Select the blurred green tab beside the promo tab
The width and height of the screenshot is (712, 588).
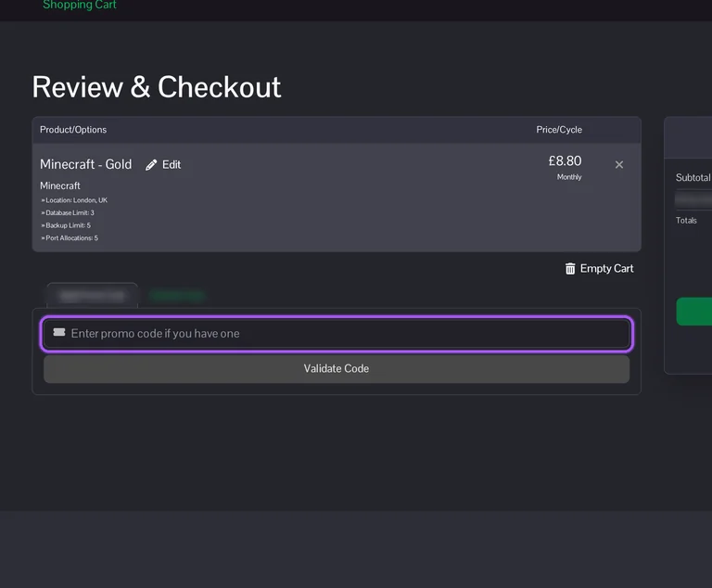(x=178, y=296)
